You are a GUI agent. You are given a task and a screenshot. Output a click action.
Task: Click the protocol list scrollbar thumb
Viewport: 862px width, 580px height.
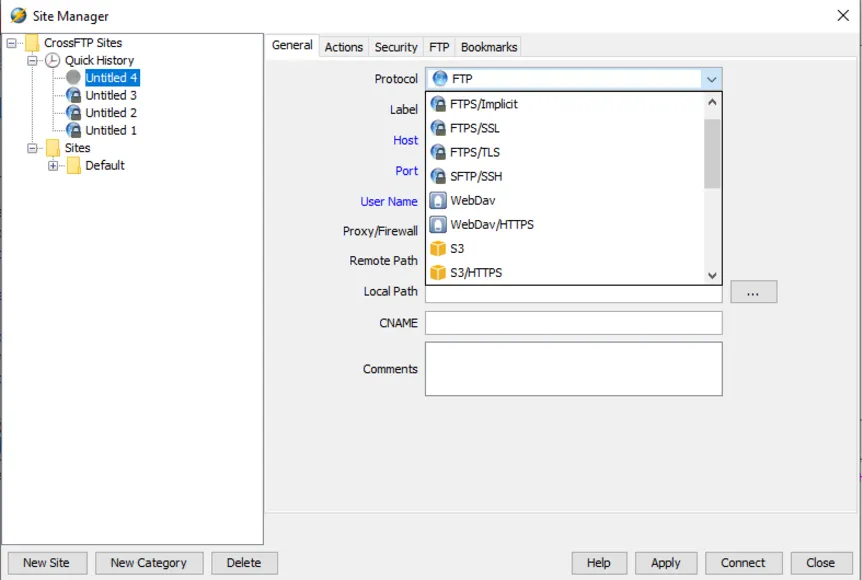(x=712, y=154)
